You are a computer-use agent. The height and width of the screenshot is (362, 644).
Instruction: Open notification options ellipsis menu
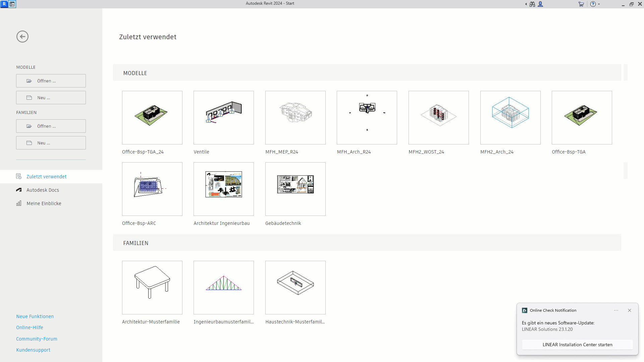[x=616, y=310]
